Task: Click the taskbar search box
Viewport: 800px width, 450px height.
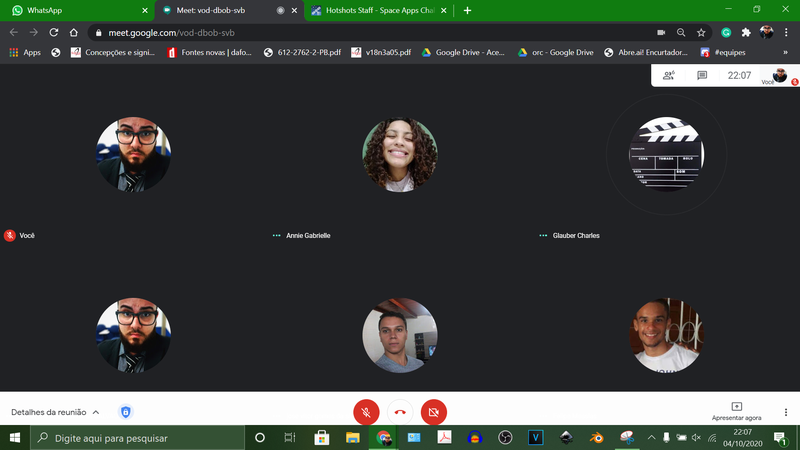Action: pos(138,438)
